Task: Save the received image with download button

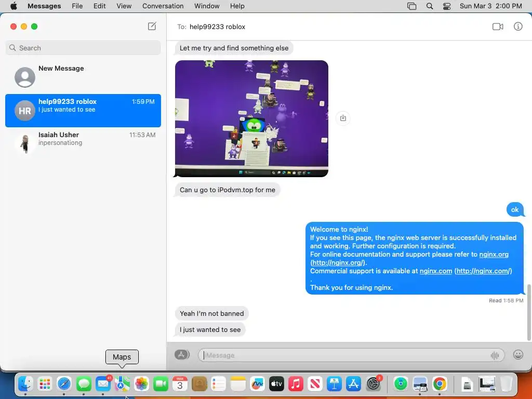Action: pyautogui.click(x=343, y=118)
